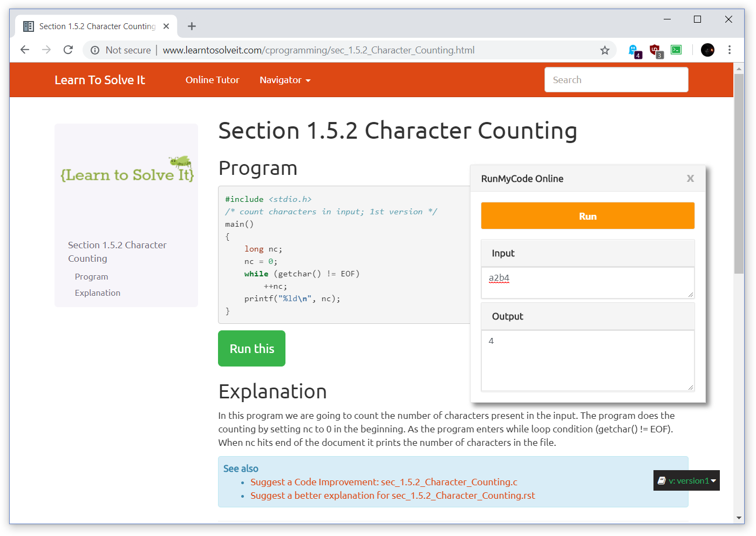Reload the current page
Viewport: 756px width, 536px height.
68,50
